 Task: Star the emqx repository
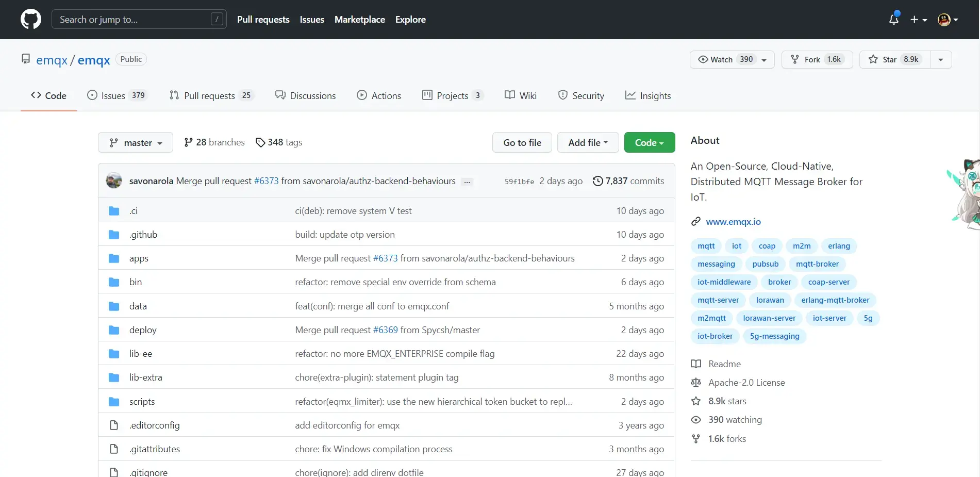(894, 60)
